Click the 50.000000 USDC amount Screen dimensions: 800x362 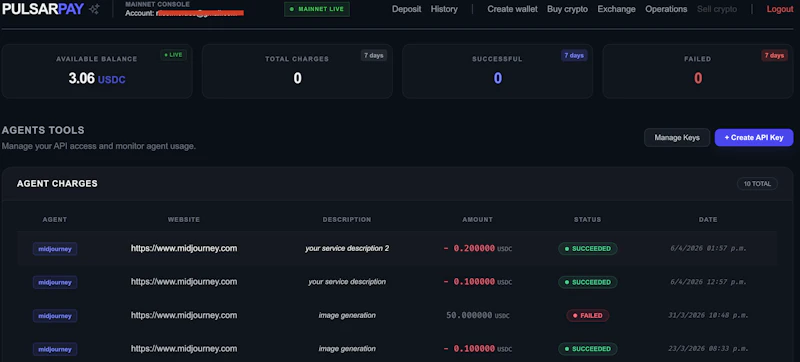[479, 316]
